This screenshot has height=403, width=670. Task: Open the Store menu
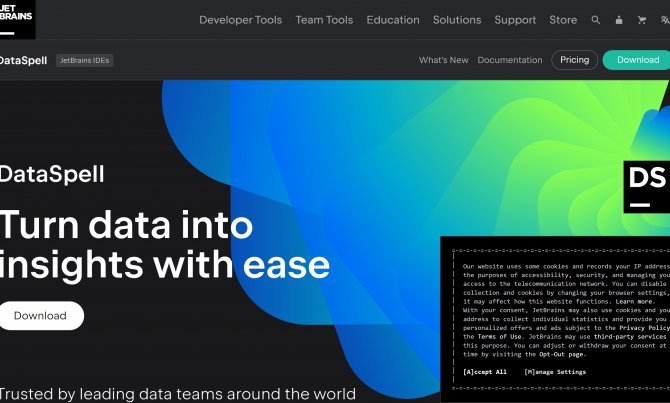(x=563, y=20)
